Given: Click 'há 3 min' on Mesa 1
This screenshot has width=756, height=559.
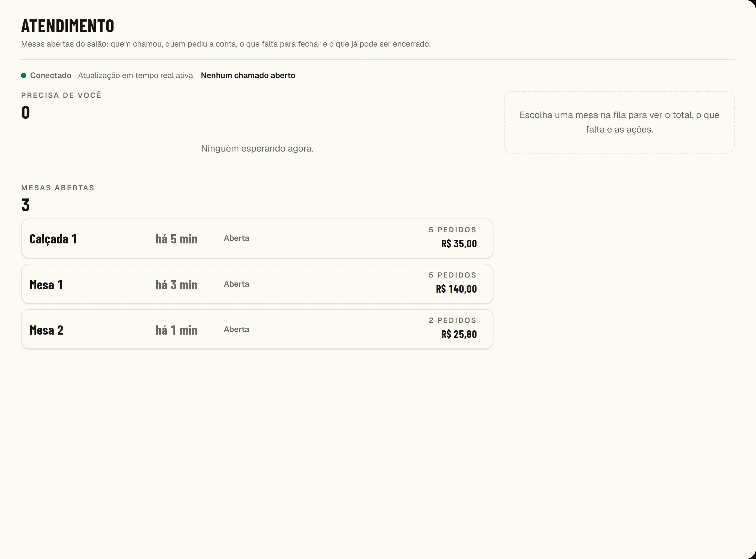Looking at the screenshot, I should coord(176,285).
